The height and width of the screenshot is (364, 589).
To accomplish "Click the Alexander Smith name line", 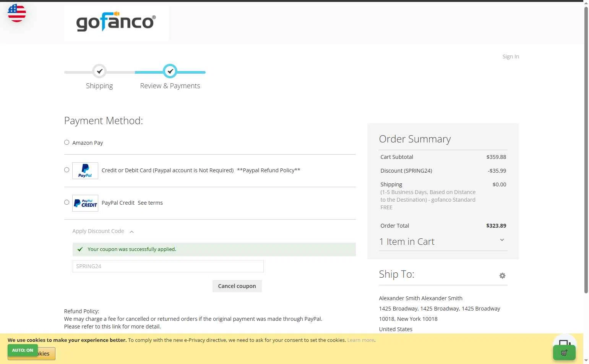I will coord(420,298).
